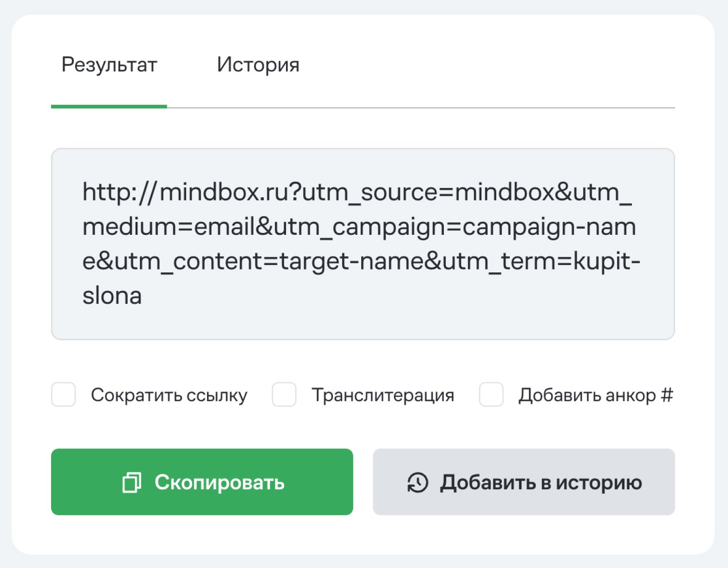Check the Добавить анкор # box

pyautogui.click(x=491, y=395)
